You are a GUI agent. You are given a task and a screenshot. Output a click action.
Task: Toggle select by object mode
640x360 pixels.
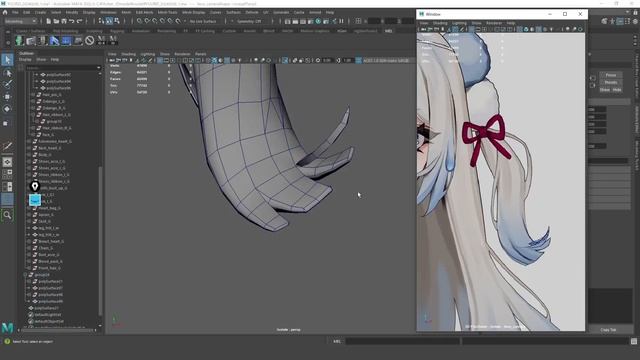point(109,21)
